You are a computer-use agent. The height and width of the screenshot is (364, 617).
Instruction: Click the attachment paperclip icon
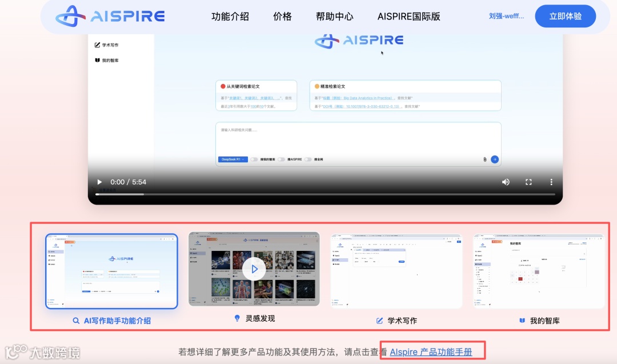coord(485,159)
